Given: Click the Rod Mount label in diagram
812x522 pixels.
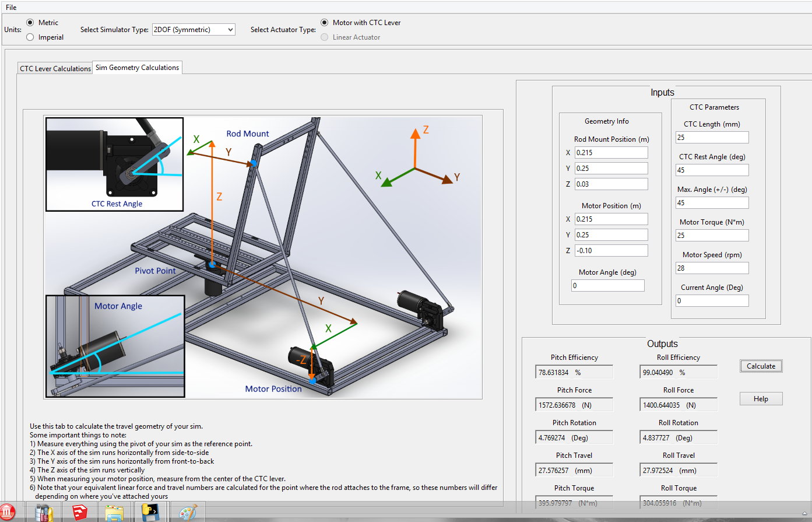Looking at the screenshot, I should (248, 134).
